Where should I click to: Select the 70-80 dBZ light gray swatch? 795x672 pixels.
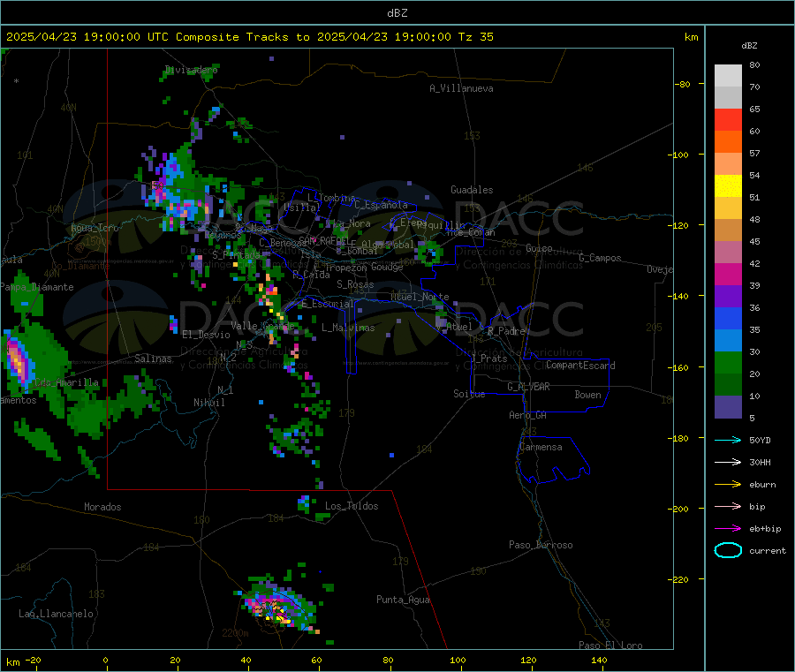click(x=728, y=76)
